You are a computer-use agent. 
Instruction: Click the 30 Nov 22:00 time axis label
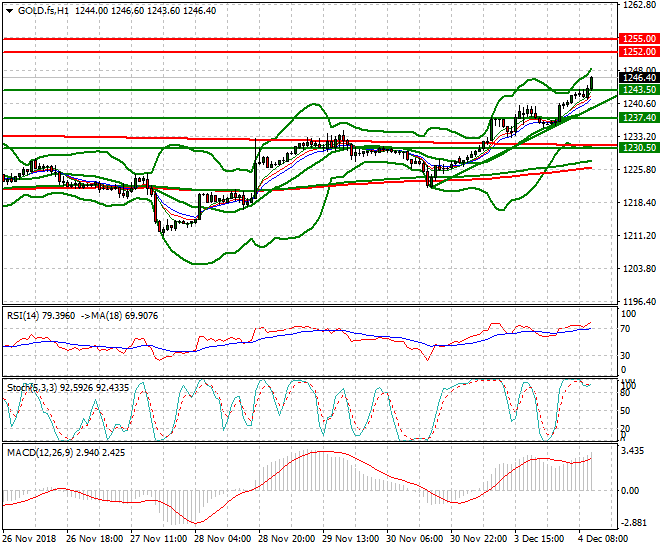pos(479,539)
